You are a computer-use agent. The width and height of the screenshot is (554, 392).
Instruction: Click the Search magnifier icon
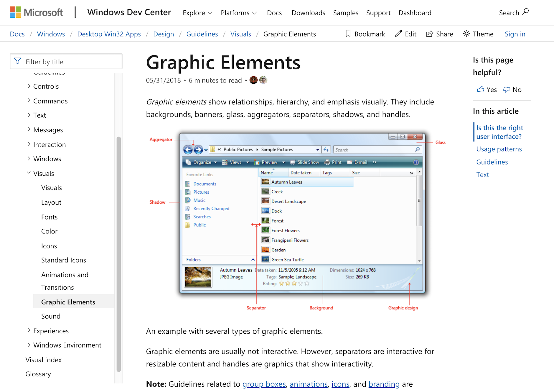pyautogui.click(x=525, y=12)
